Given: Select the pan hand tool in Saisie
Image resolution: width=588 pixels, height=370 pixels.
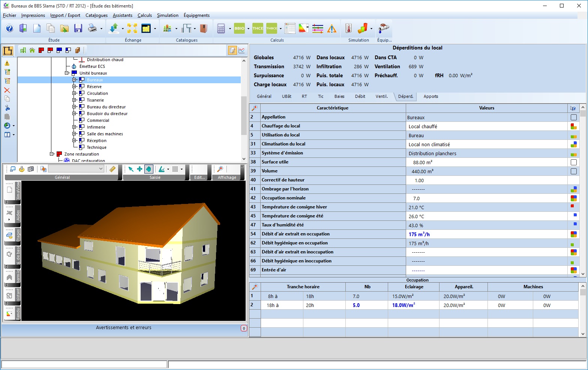Looking at the screenshot, I should [x=148, y=169].
